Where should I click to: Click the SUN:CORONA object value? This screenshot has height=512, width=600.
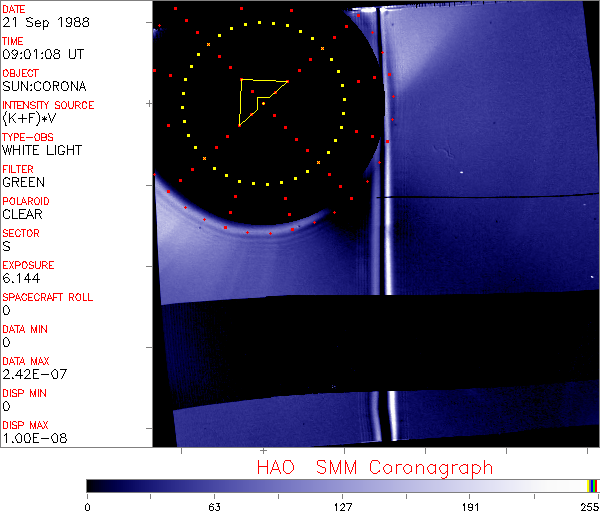(x=44, y=87)
